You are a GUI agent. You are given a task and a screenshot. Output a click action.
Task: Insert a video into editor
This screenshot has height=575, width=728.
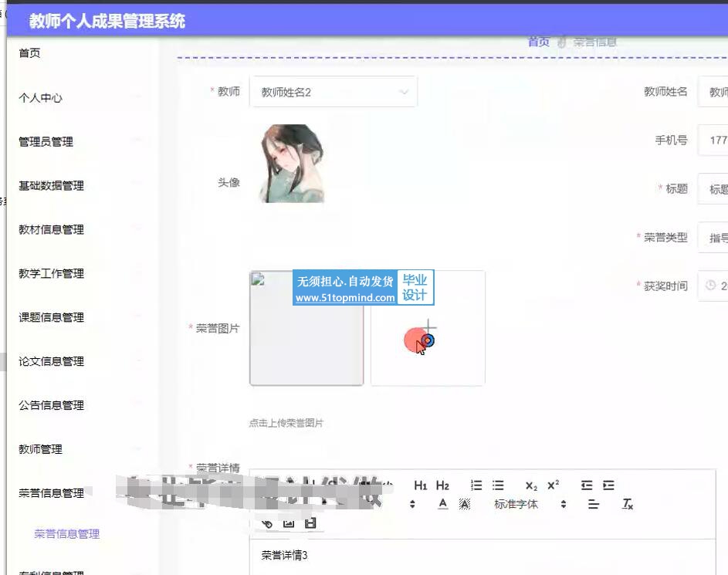310,523
